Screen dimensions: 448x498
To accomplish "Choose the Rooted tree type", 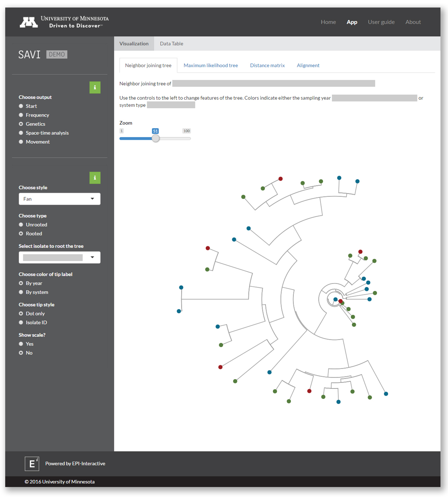I will coord(21,234).
